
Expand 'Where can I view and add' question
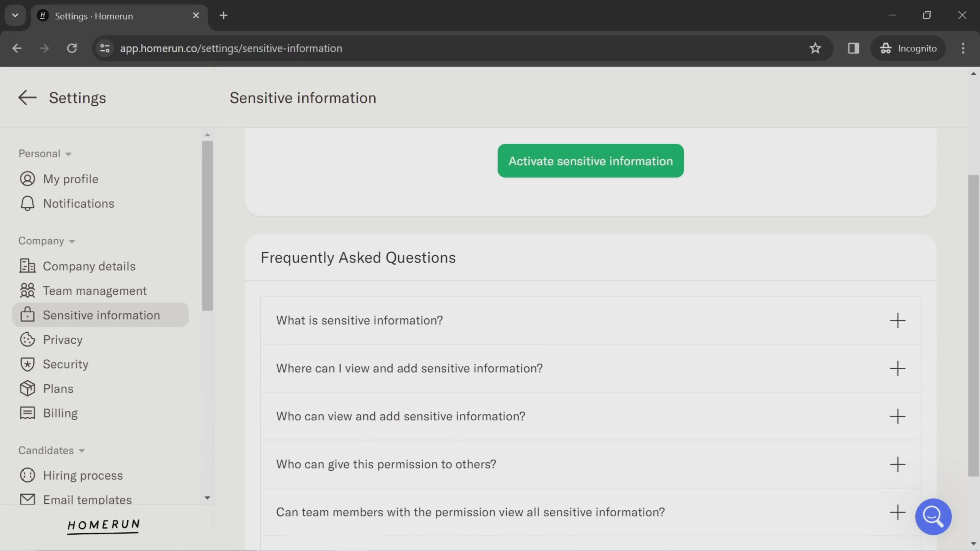[x=591, y=368]
